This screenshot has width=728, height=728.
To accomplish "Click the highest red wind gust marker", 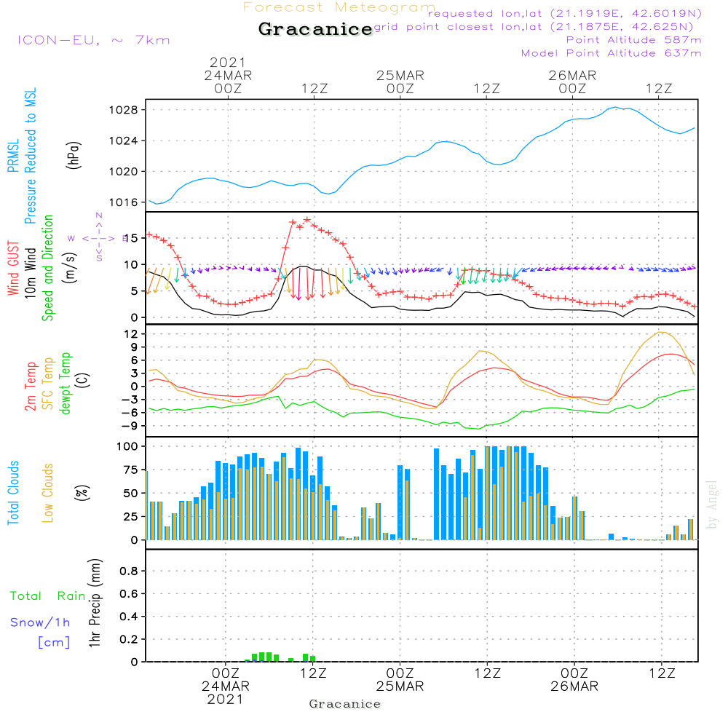I will pyautogui.click(x=307, y=220).
